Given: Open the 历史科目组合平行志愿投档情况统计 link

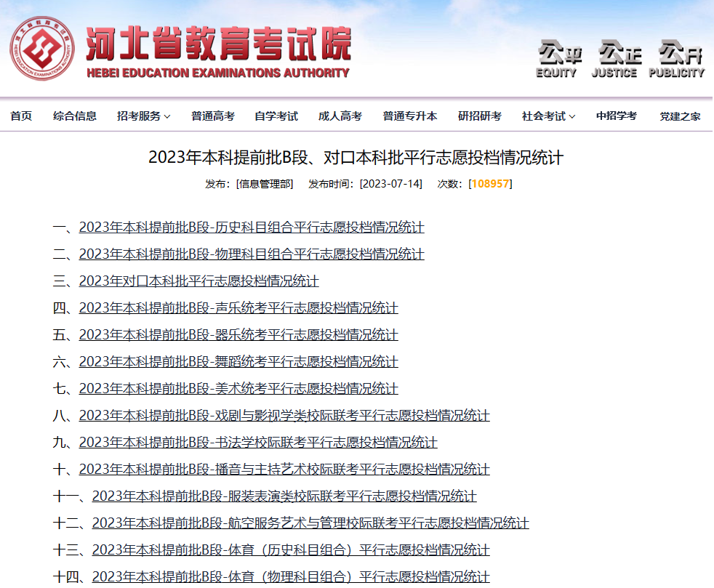Looking at the screenshot, I should 252,227.
